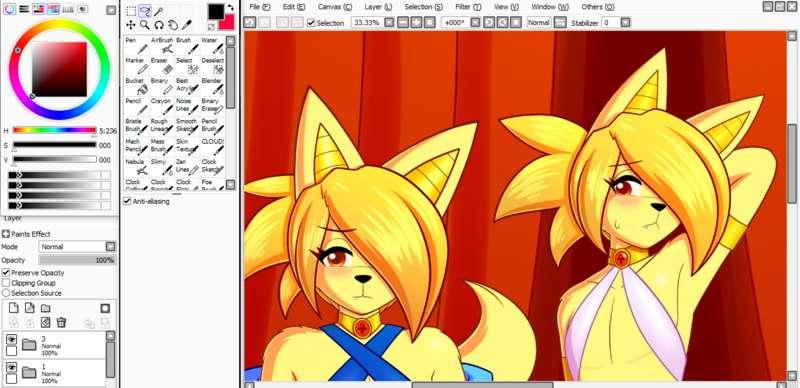Choose the Marker tool
800x388 pixels.
pos(136,66)
